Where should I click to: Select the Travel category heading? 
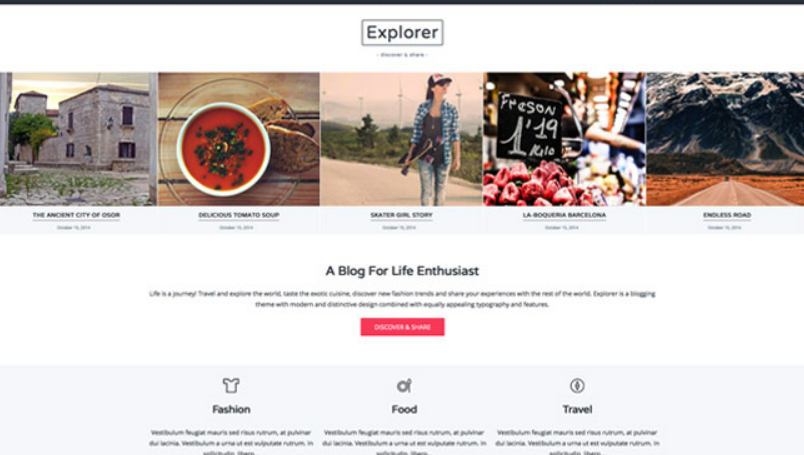[577, 409]
